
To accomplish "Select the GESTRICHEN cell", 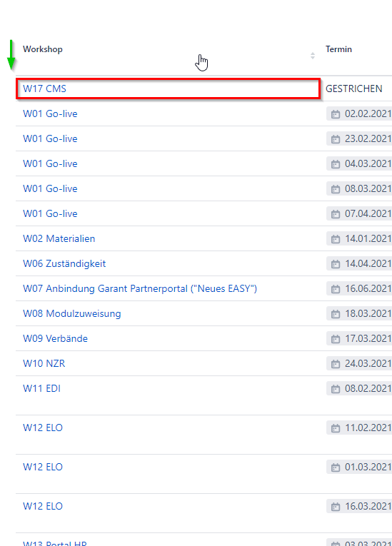I will click(x=354, y=89).
